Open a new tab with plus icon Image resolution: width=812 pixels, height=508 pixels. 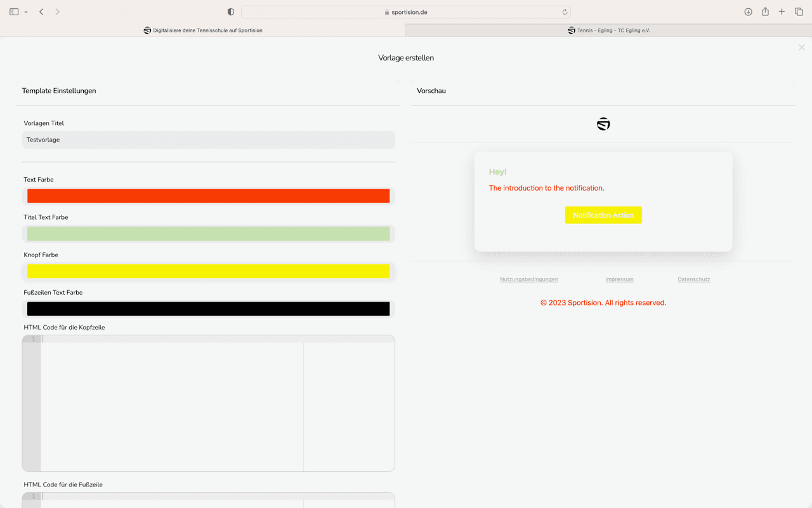(782, 12)
